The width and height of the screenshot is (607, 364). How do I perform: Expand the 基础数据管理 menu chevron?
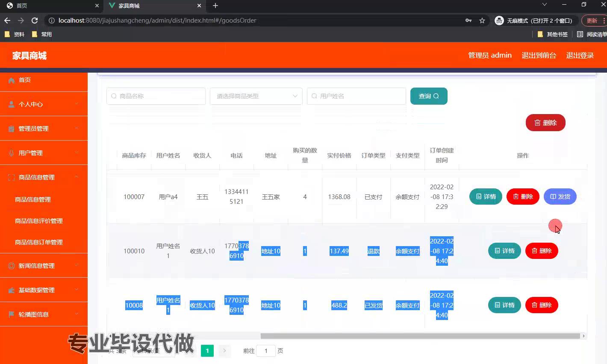point(77,290)
